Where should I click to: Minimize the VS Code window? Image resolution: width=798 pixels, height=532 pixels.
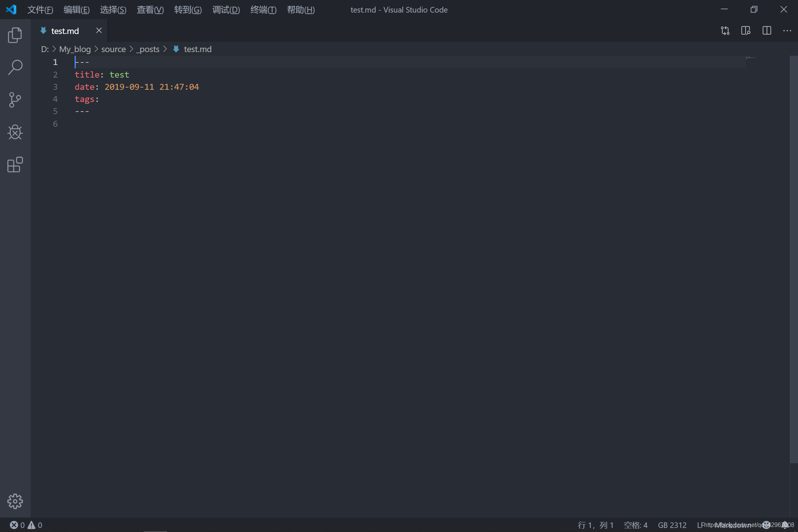point(724,10)
